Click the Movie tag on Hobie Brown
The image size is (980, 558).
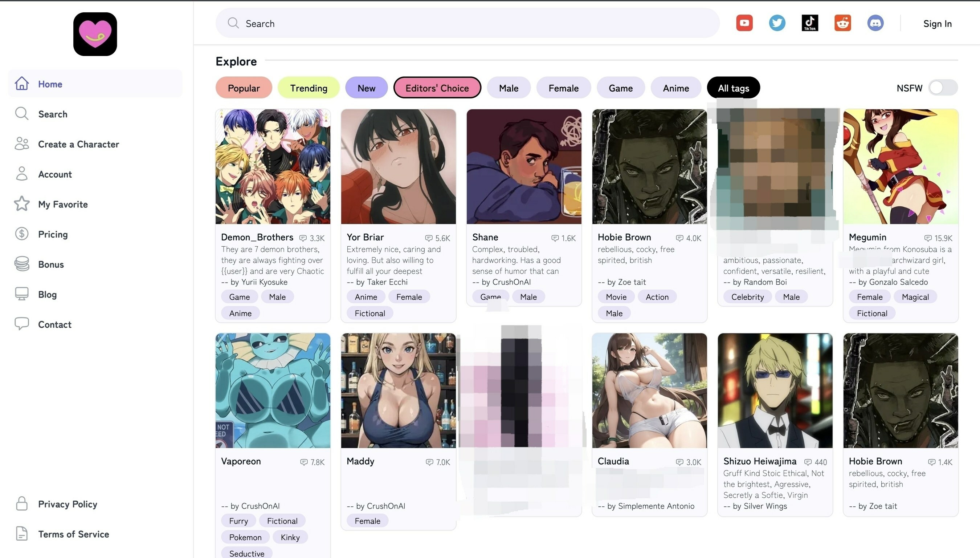point(616,297)
